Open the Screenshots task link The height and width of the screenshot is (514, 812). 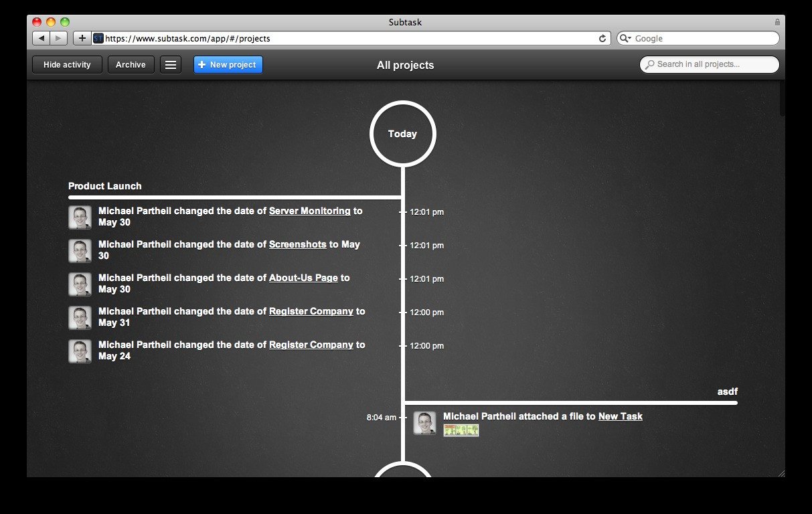pyautogui.click(x=298, y=244)
